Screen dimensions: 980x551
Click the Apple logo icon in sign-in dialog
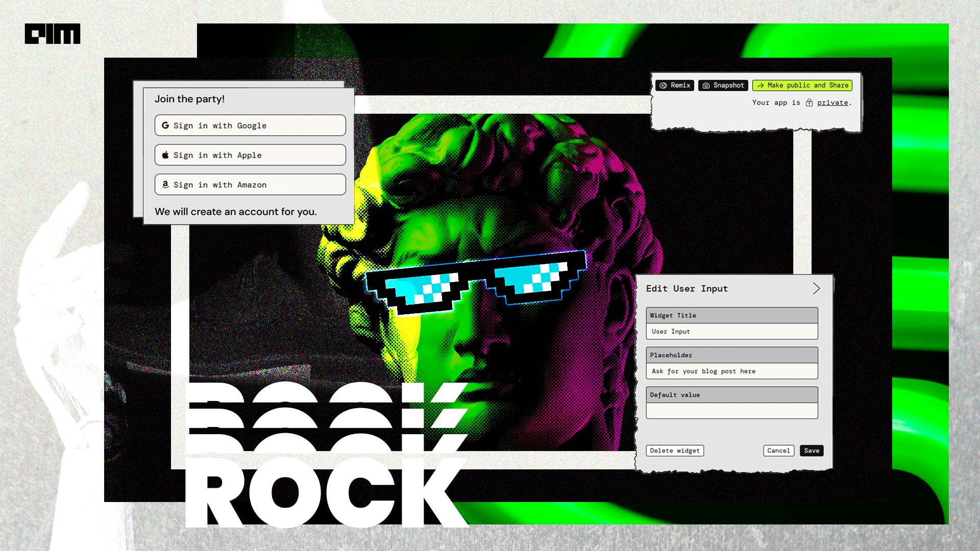pyautogui.click(x=164, y=155)
